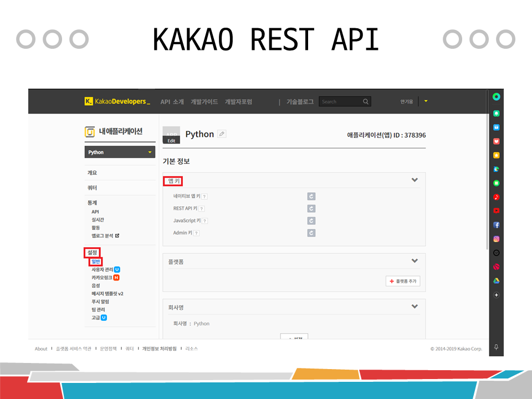
Task: Click the user name 안기용 in header
Action: pos(406,101)
